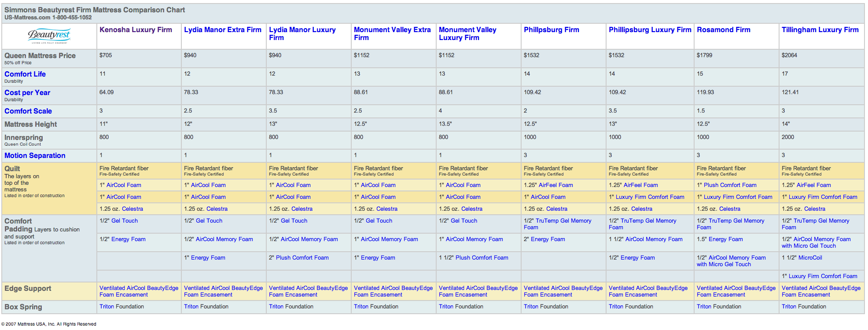Open the Lydia Manor Luxury Firm link

pos(302,34)
